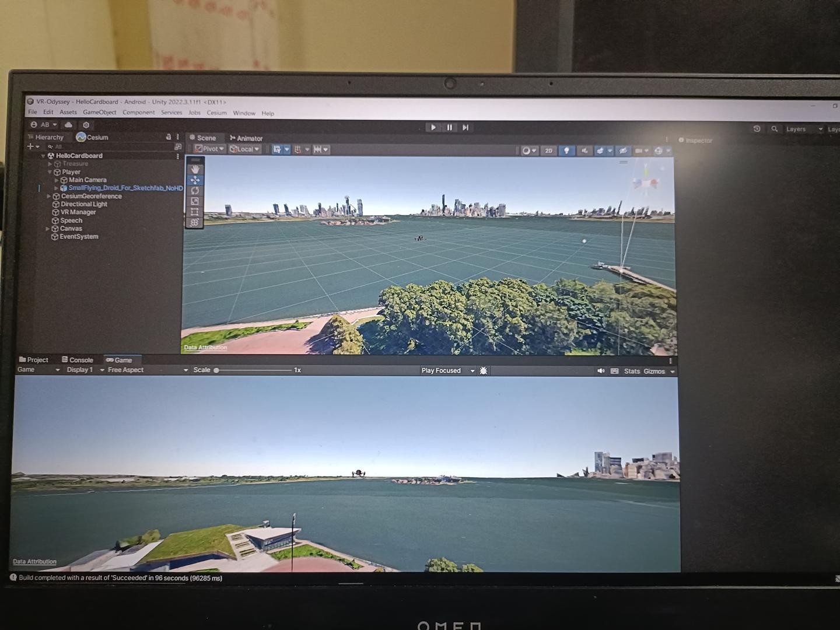
Task: Open the Play Focused dropdown
Action: point(447,370)
